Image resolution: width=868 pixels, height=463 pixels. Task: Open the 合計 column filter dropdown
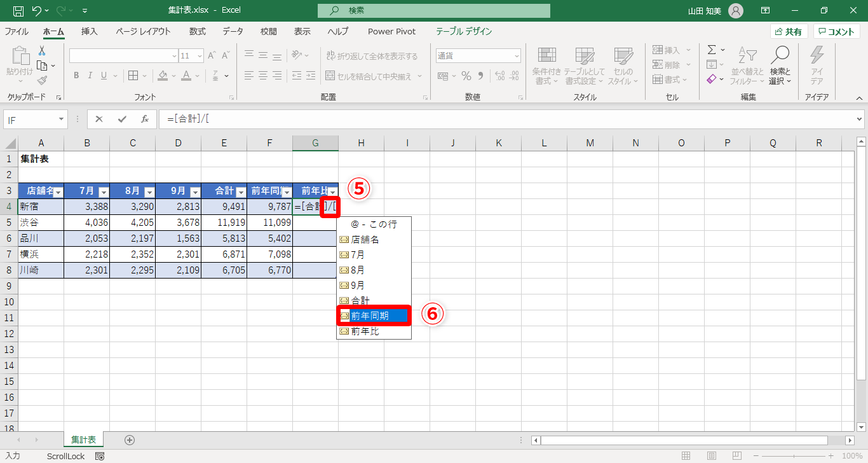coord(241,191)
